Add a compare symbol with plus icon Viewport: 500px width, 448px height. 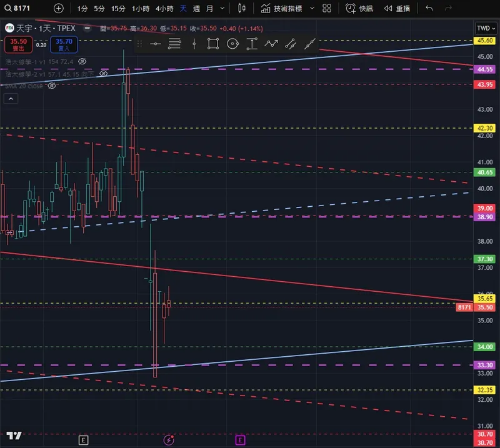tap(58, 8)
